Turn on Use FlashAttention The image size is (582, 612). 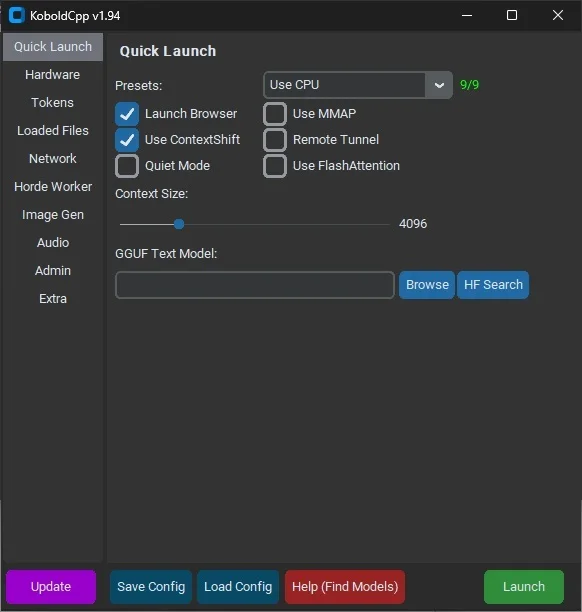point(275,166)
